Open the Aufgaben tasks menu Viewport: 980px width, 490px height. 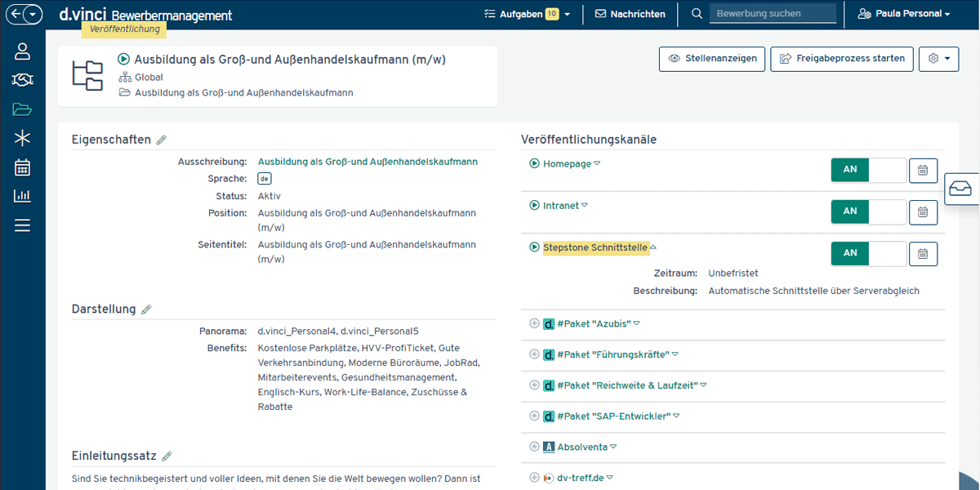click(526, 14)
